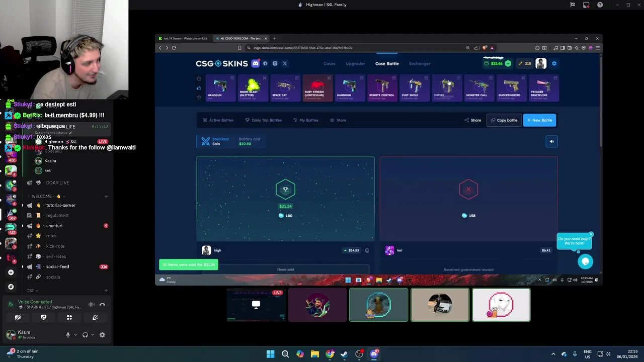Open the Windows Start menu
This screenshot has width=644, height=362.
[270, 354]
